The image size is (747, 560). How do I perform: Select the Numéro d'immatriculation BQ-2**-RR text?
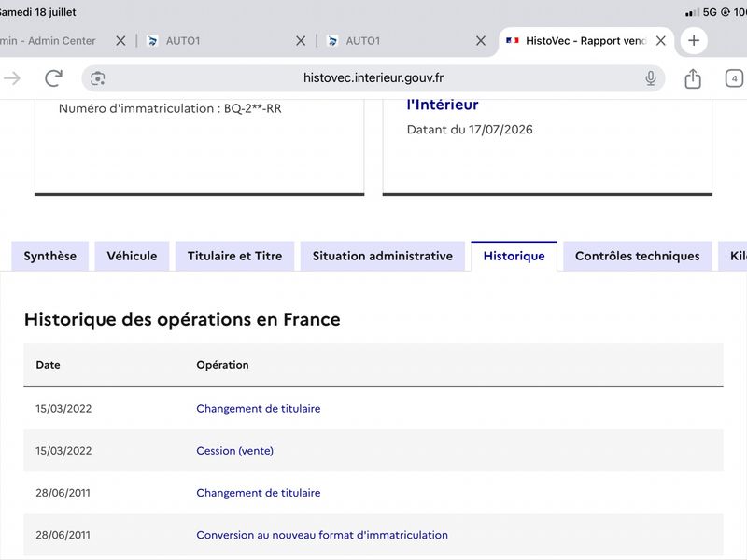(x=170, y=108)
